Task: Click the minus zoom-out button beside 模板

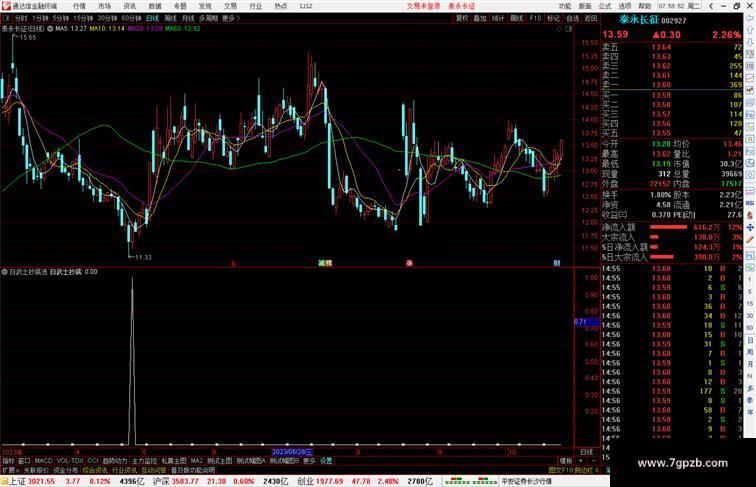Action: pyautogui.click(x=593, y=461)
